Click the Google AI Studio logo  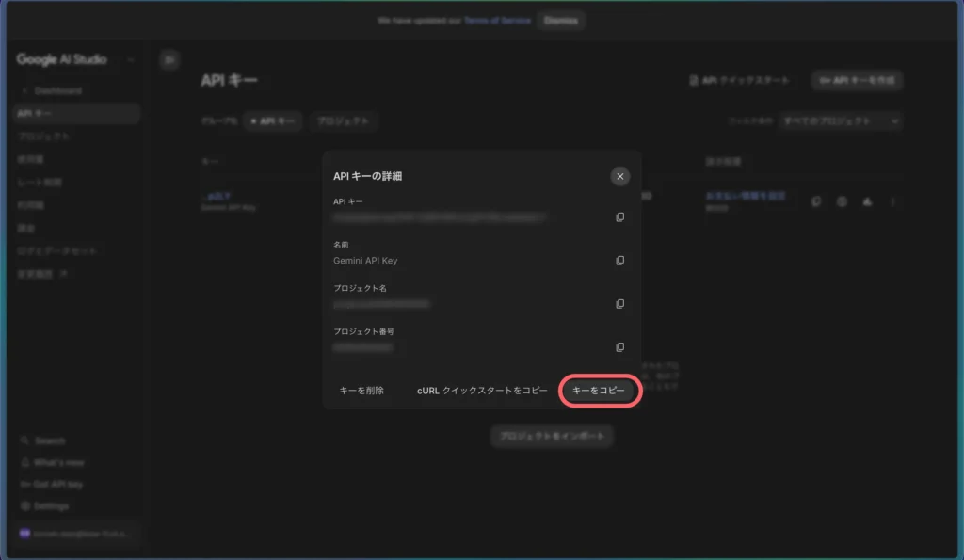(x=61, y=59)
